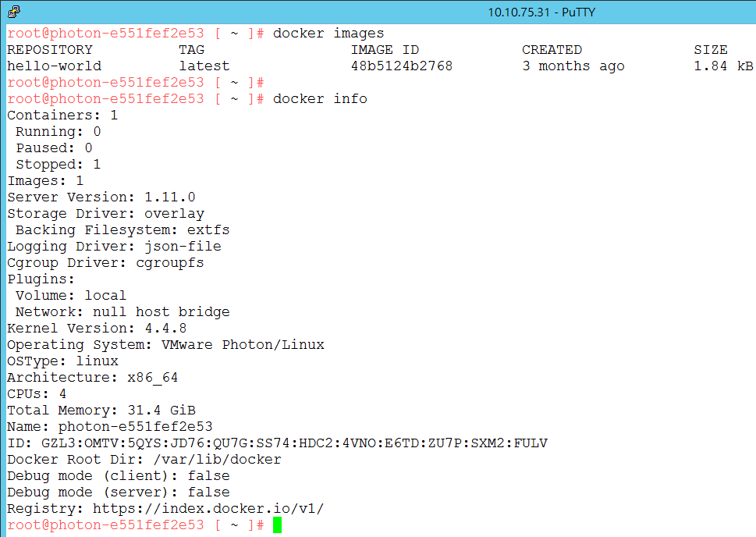
Task: Click the image ID 48b5124b2768
Action: click(402, 66)
